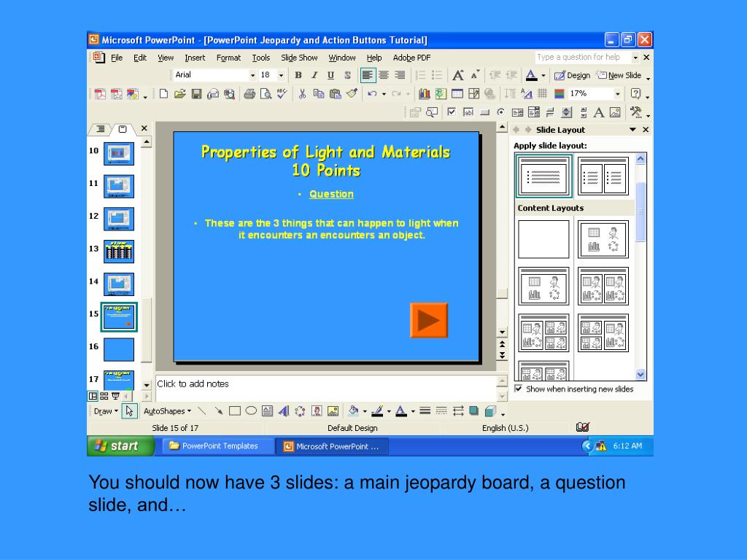Open Fill Color paint bucket in Drawing toolbar

click(353, 411)
